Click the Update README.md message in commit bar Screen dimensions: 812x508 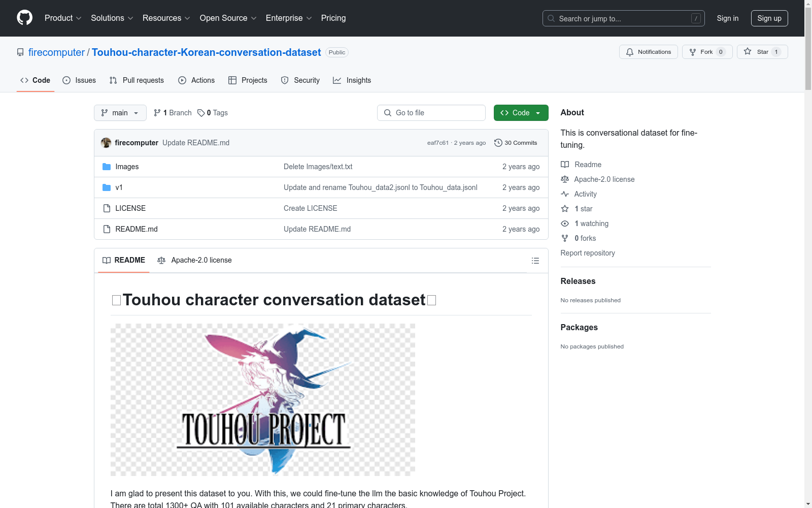(196, 143)
